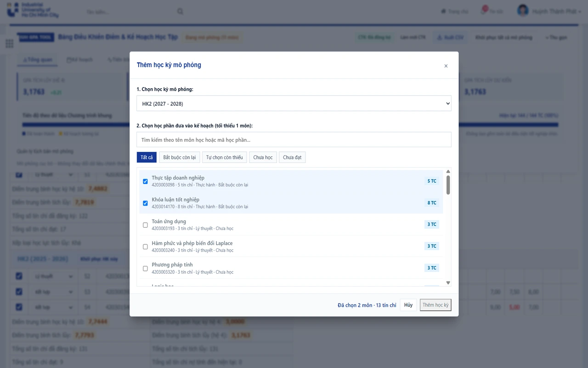Click the Hủy button
This screenshot has width=588, height=368.
coord(408,305)
